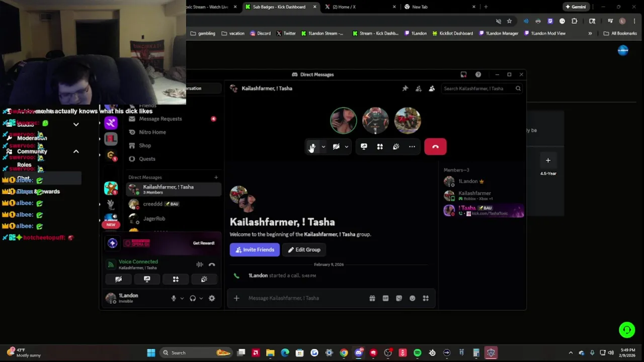This screenshot has width=644, height=362.
Task: Click Get Reward! on Opera GX promo
Action: tap(204, 243)
